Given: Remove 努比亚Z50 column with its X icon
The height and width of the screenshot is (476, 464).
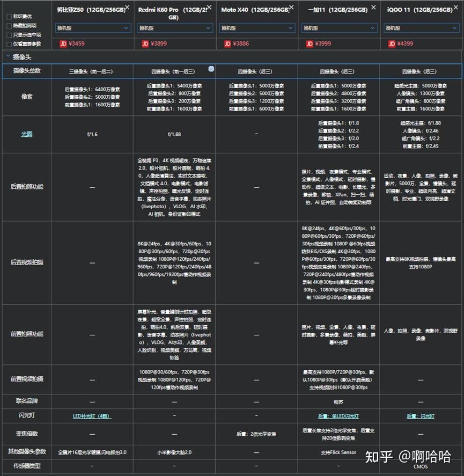Looking at the screenshot, I should (128, 7).
